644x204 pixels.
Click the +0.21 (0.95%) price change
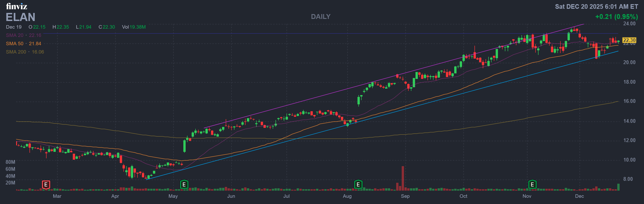pos(617,17)
